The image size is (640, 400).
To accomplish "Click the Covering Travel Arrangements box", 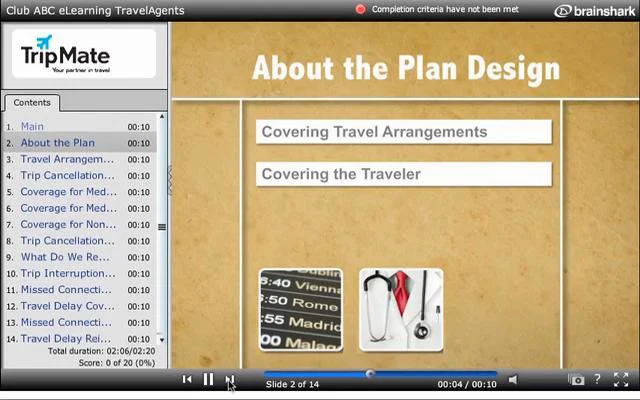I will [404, 132].
